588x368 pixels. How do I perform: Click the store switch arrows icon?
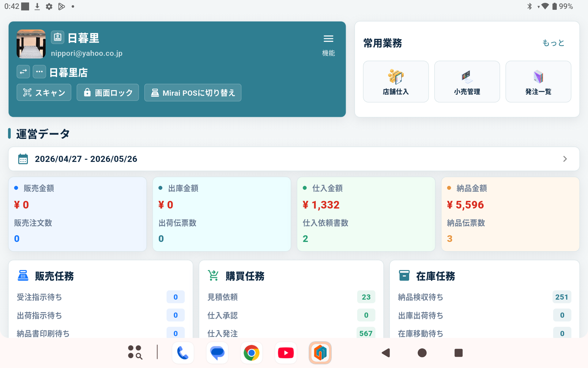point(23,72)
